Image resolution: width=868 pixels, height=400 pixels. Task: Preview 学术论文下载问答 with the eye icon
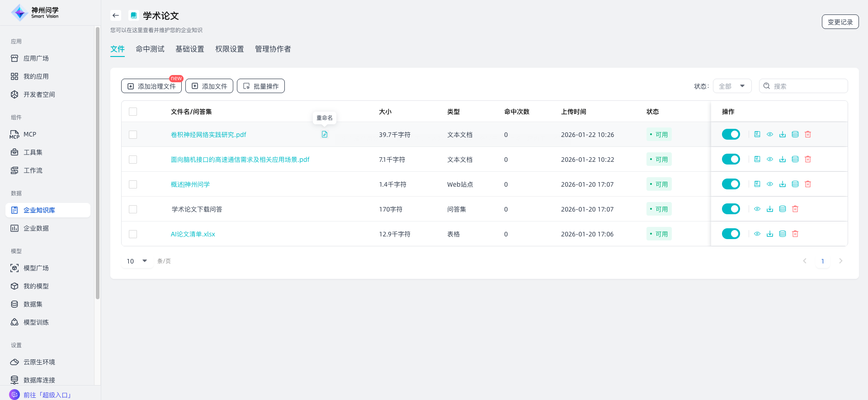tap(757, 209)
